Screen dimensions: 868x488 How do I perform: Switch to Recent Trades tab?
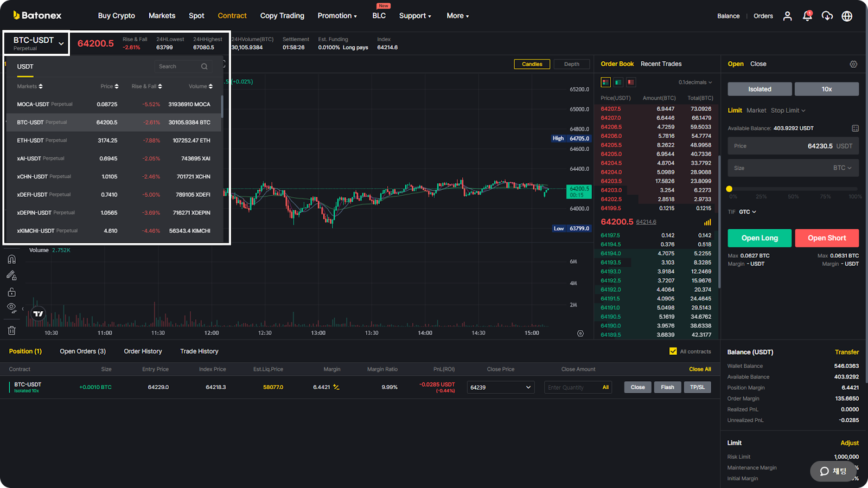(x=661, y=64)
